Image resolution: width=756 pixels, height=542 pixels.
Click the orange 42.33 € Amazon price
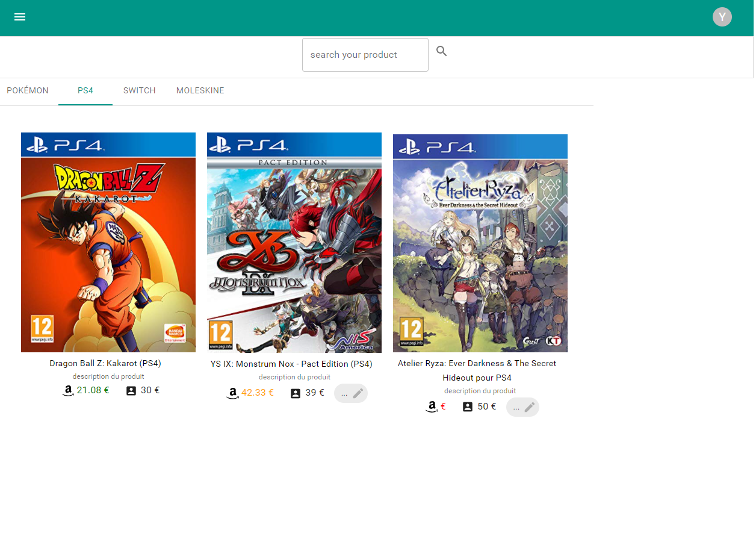click(x=258, y=393)
